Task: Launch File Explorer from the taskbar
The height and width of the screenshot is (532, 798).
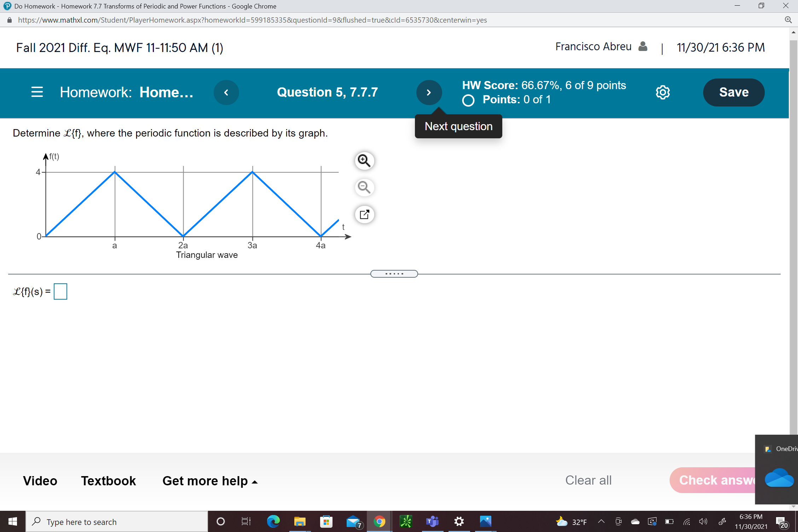Action: tap(300, 521)
